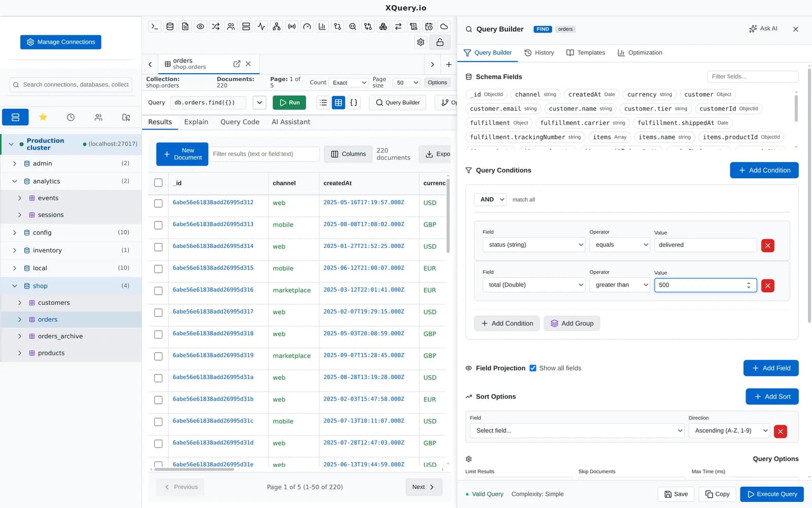
Task: Click the green Run button
Action: [289, 103]
